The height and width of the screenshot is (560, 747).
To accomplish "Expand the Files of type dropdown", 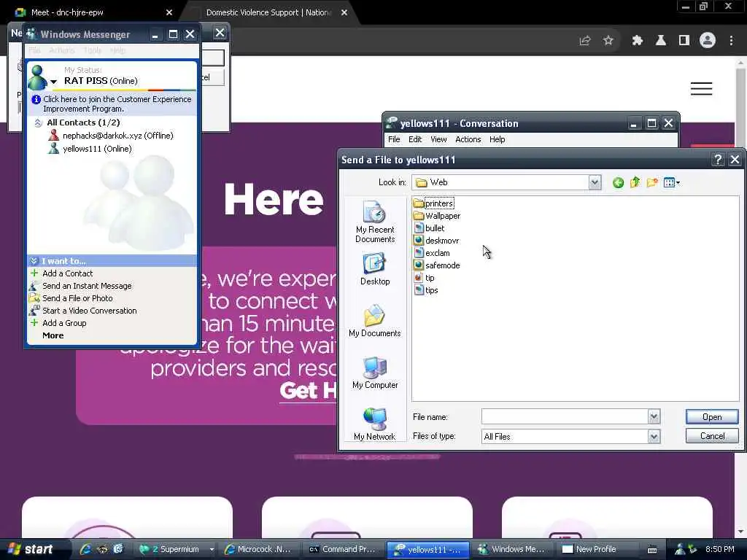I will tap(654, 436).
